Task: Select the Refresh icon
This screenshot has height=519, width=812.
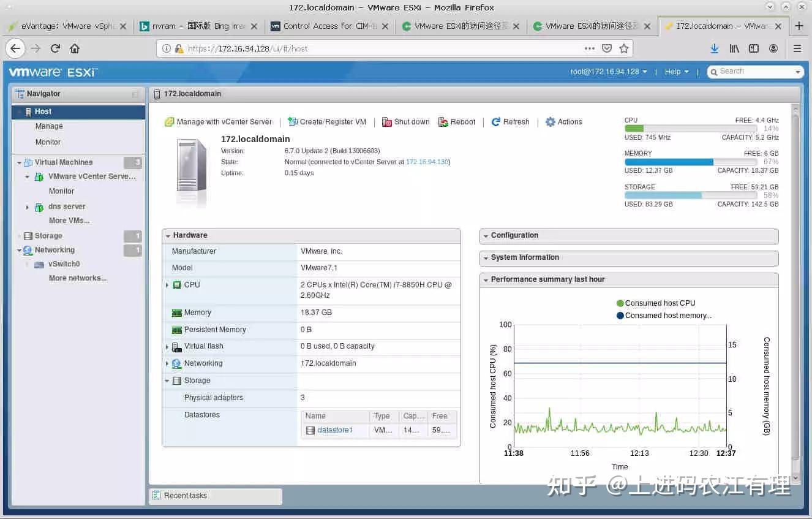Action: [x=496, y=121]
